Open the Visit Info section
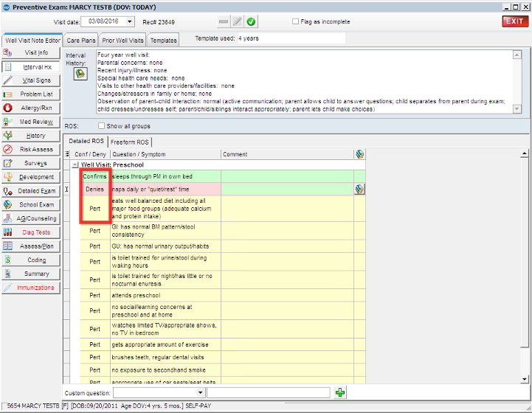This screenshot has height=413, width=532. (31, 53)
